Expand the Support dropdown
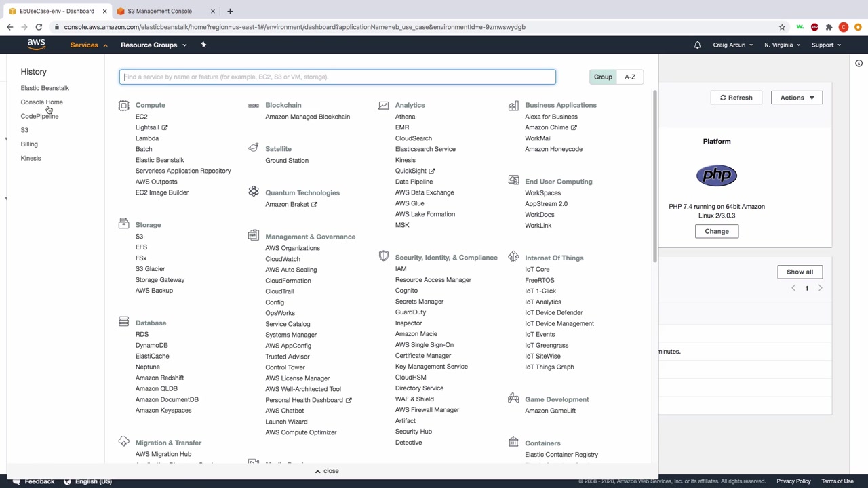 (826, 45)
